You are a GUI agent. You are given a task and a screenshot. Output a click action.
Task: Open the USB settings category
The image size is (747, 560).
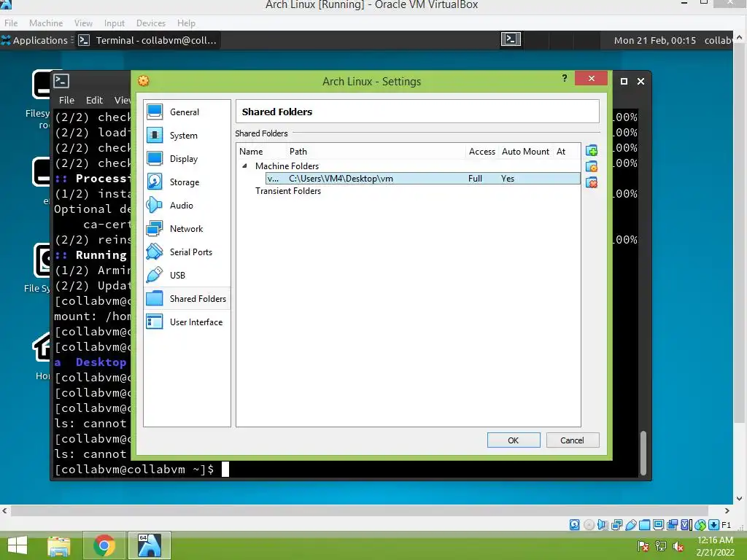tap(186, 275)
